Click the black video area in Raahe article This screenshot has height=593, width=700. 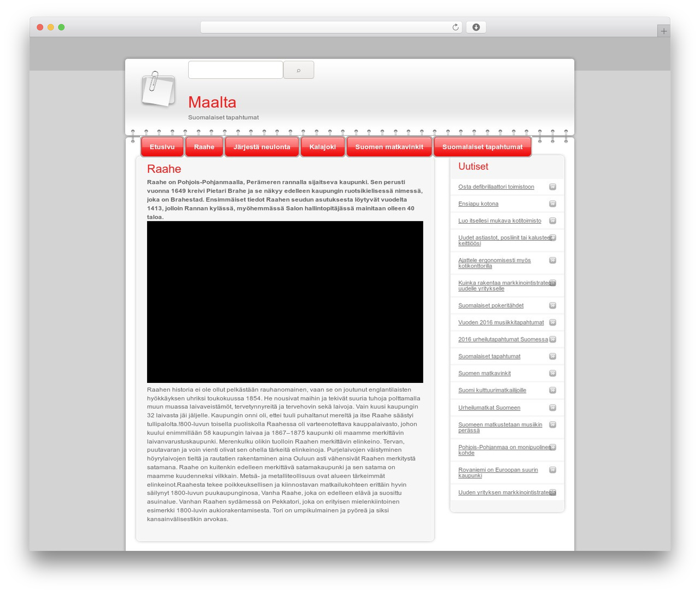pos(285,302)
